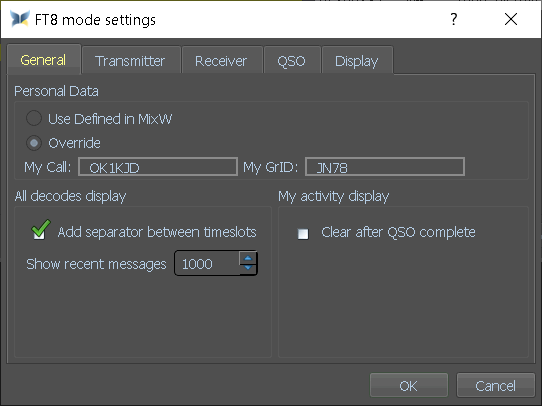Viewport: 542px width, 406px height.
Task: Increase recent messages with up arrow
Action: [x=248, y=258]
